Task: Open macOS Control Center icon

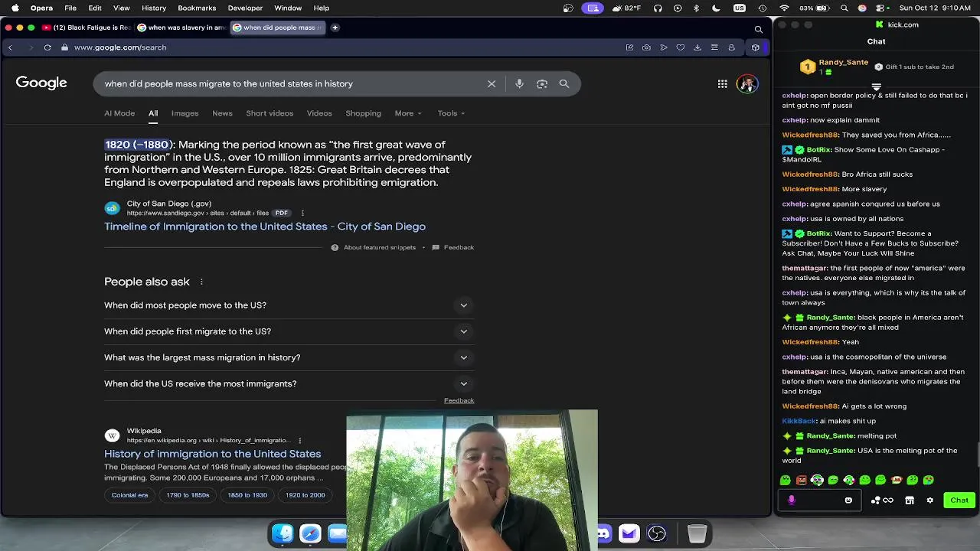Action: (880, 8)
